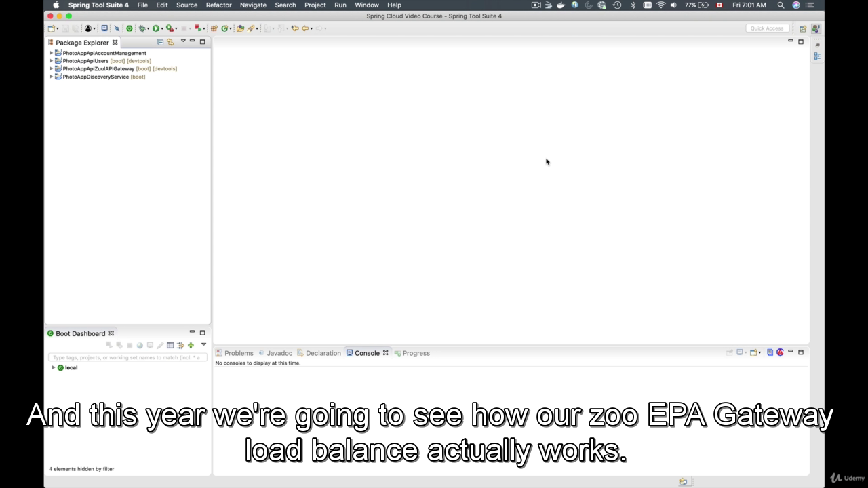Click the red round console icon in Console toolbar
Screen dimensions: 868x488
click(780, 352)
